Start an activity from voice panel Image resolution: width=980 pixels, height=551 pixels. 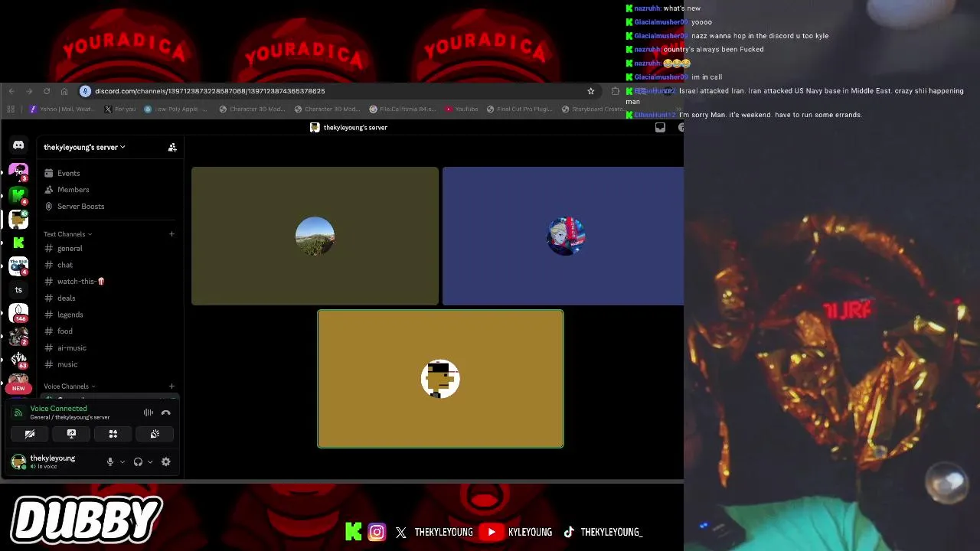click(x=113, y=434)
